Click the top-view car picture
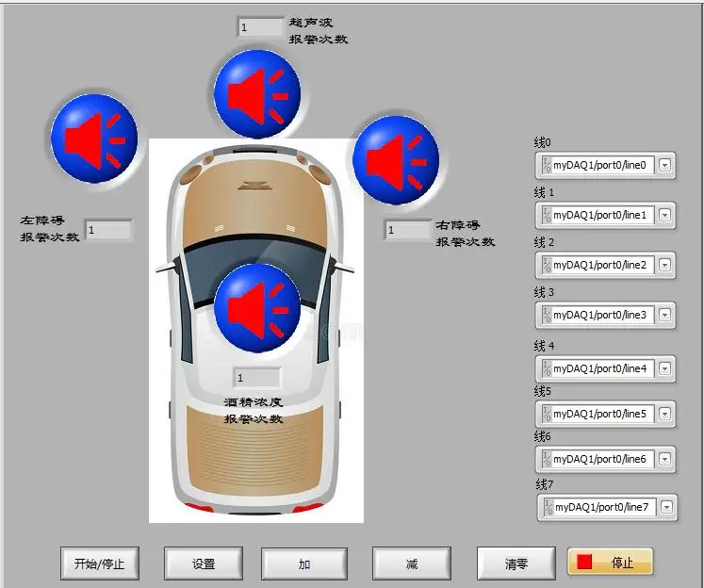The height and width of the screenshot is (588, 704). click(x=256, y=331)
